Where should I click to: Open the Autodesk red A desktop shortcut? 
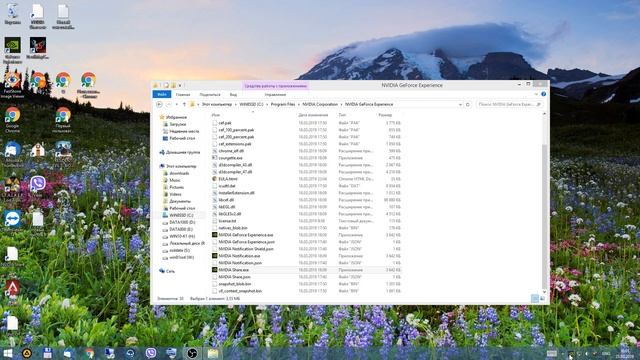coord(12,288)
